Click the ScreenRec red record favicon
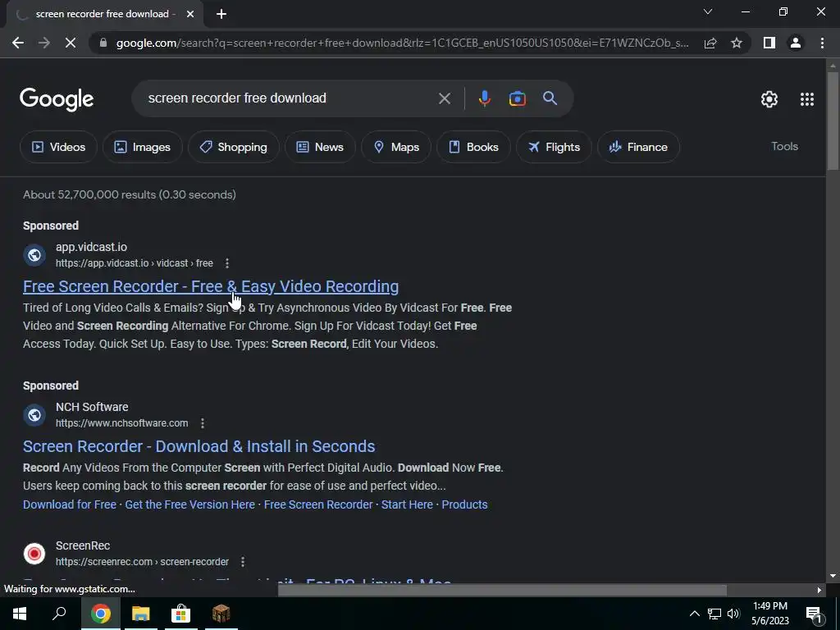Viewport: 840px width, 630px height. (34, 554)
